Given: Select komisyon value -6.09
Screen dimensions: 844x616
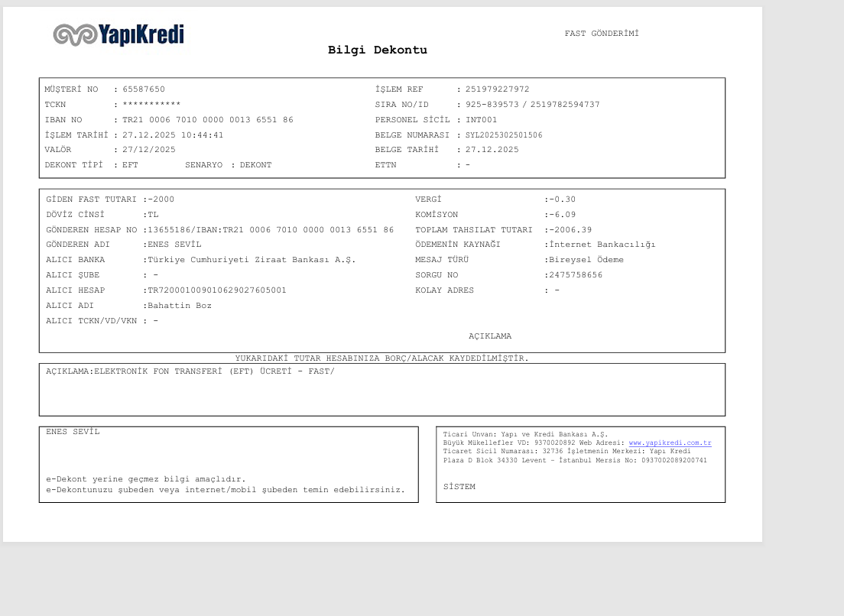Looking at the screenshot, I should tap(562, 215).
